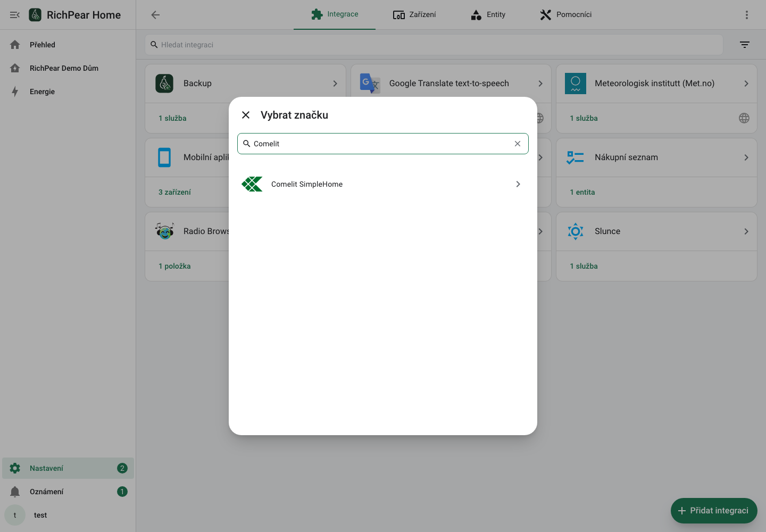Open the 1 položka link
766x532 pixels.
point(174,266)
